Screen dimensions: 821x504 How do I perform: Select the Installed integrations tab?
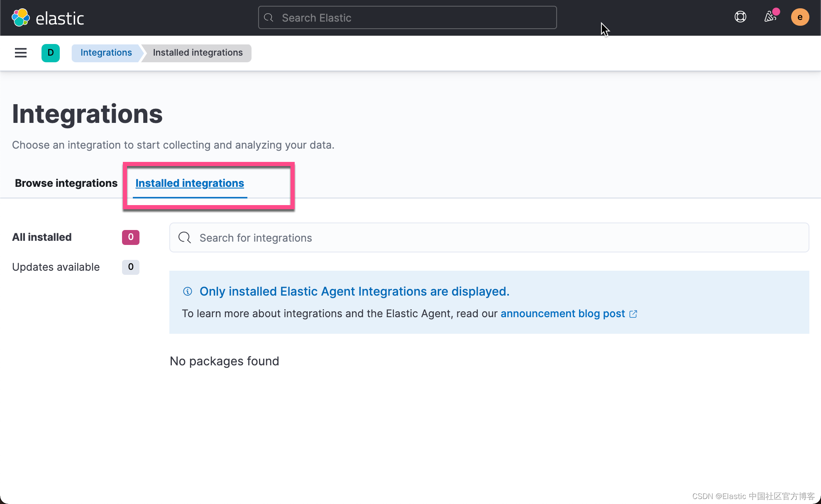pyautogui.click(x=189, y=183)
